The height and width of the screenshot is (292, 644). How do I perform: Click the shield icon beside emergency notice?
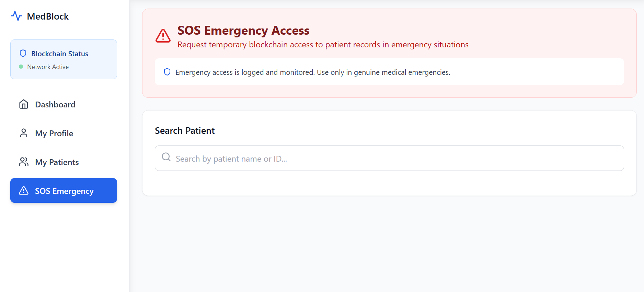pos(167,72)
